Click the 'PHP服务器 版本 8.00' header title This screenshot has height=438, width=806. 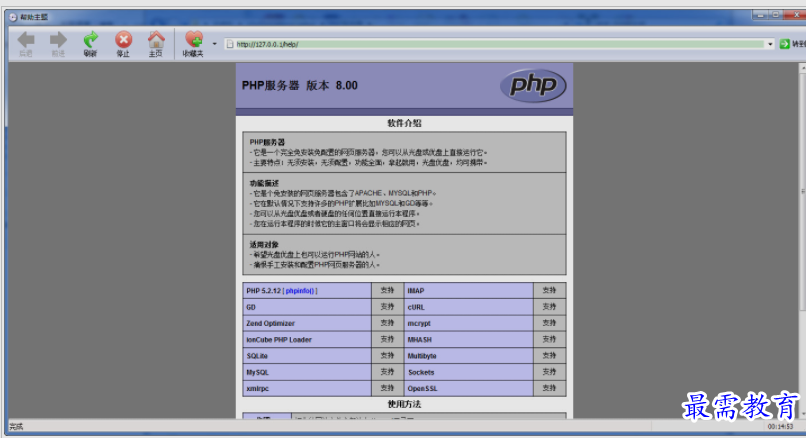(x=300, y=85)
